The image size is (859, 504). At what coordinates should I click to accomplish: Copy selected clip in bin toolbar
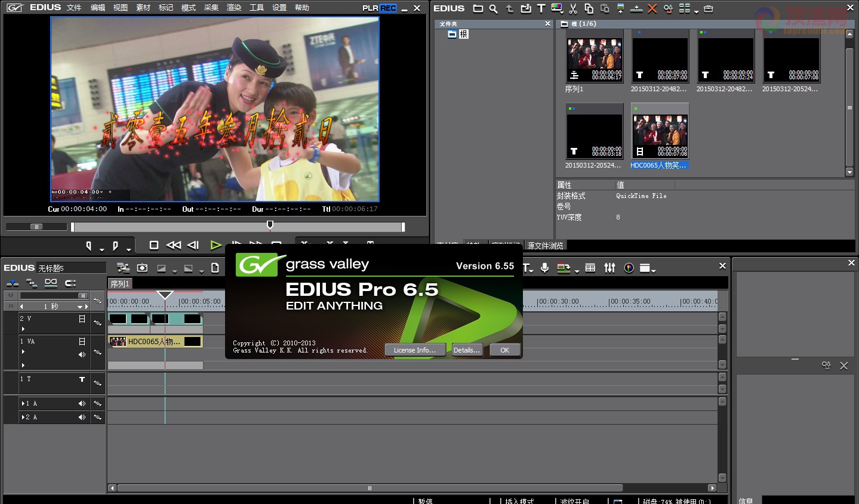click(x=589, y=8)
